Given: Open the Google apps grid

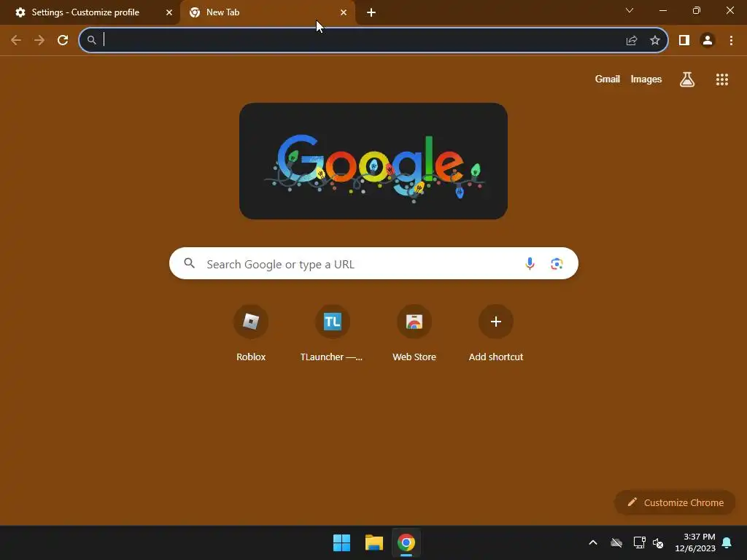Looking at the screenshot, I should (722, 79).
